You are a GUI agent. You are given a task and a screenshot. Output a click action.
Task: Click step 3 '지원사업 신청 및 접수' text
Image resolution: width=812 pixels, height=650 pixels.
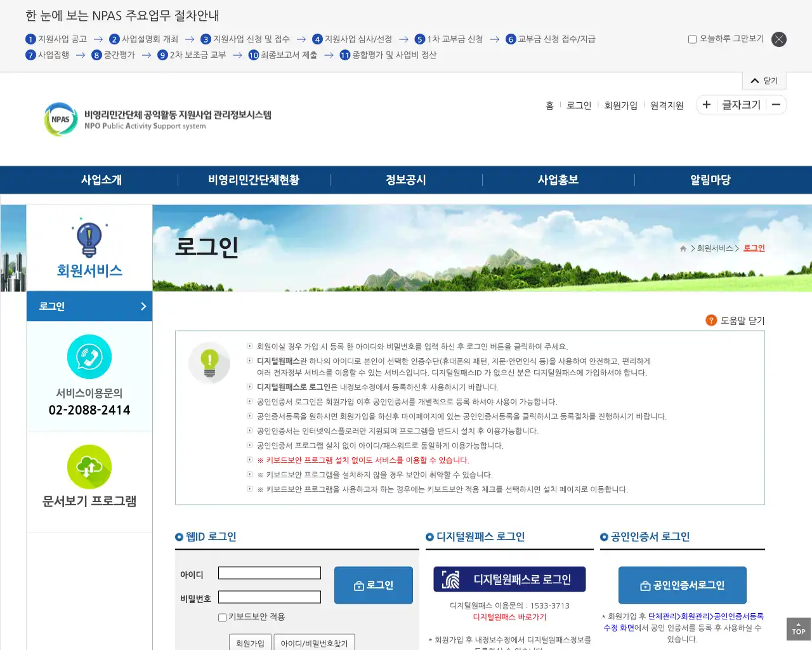coord(251,39)
